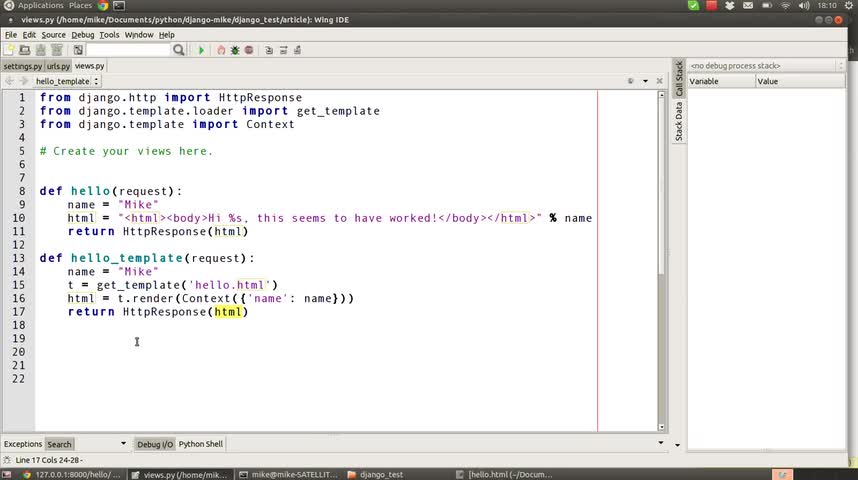This screenshot has height=480, width=858.
Task: Click the editor scrollbar down arrow
Action: [661, 427]
